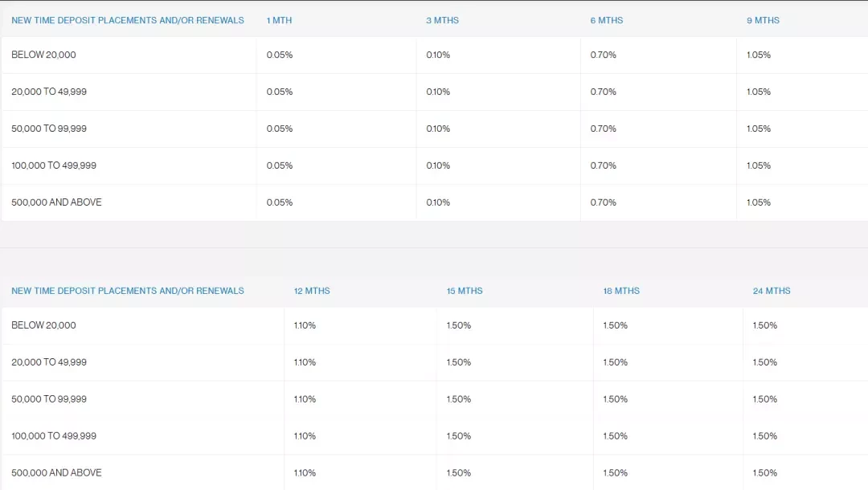Select the 1 MTH column header
This screenshot has height=490, width=868.
(279, 20)
